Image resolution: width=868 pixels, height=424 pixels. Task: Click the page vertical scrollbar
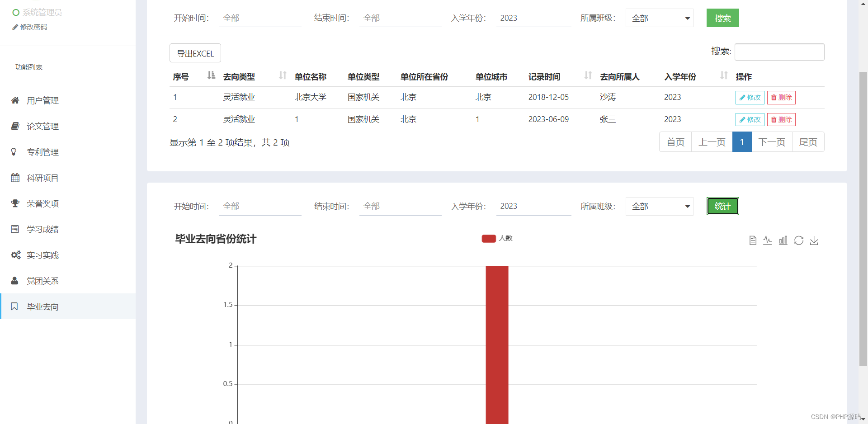(863, 219)
